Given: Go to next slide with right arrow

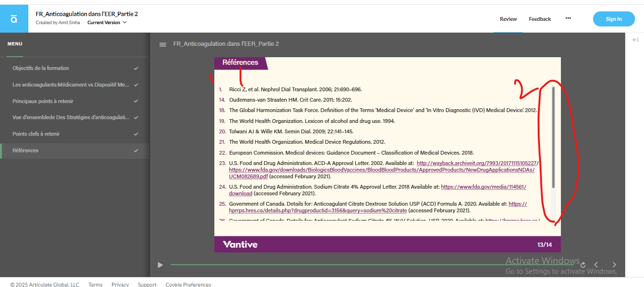Looking at the screenshot, I should [614, 265].
